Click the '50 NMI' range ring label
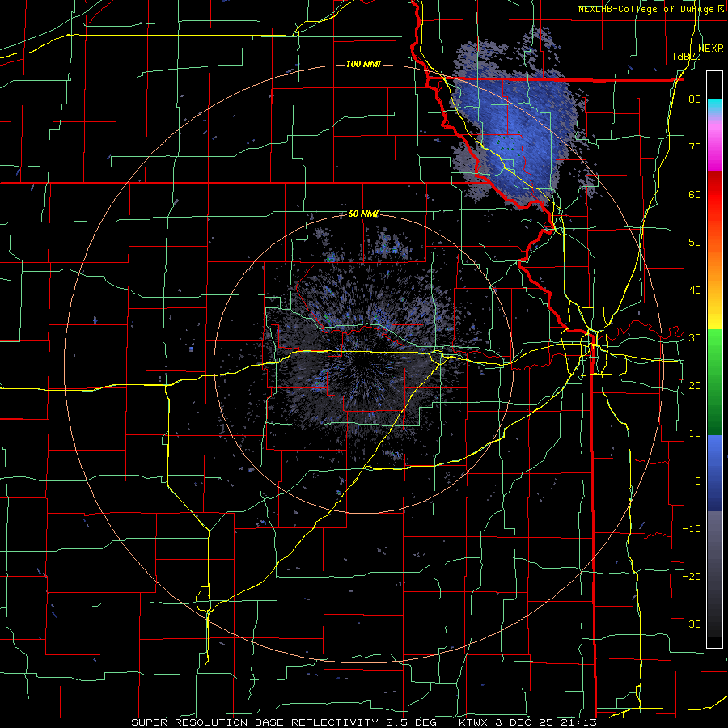The height and width of the screenshot is (728, 728). point(363,214)
